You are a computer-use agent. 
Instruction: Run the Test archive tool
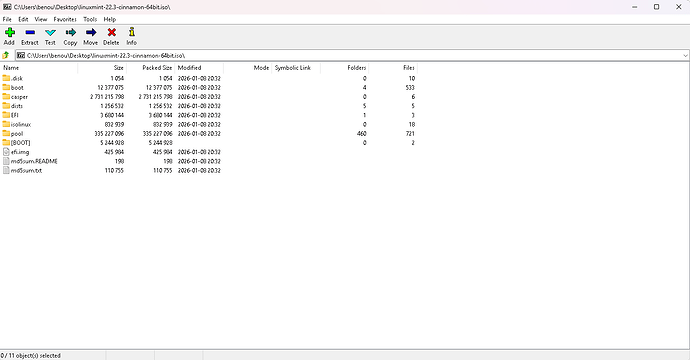(x=50, y=33)
